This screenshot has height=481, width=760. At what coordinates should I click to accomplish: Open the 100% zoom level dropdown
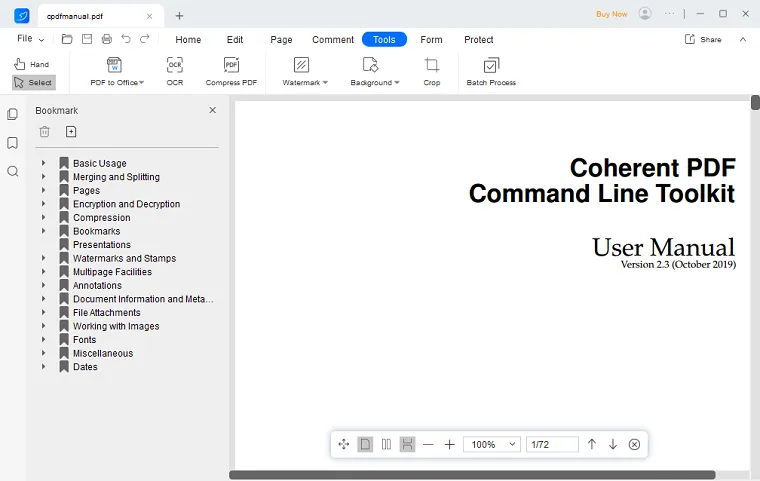point(492,444)
